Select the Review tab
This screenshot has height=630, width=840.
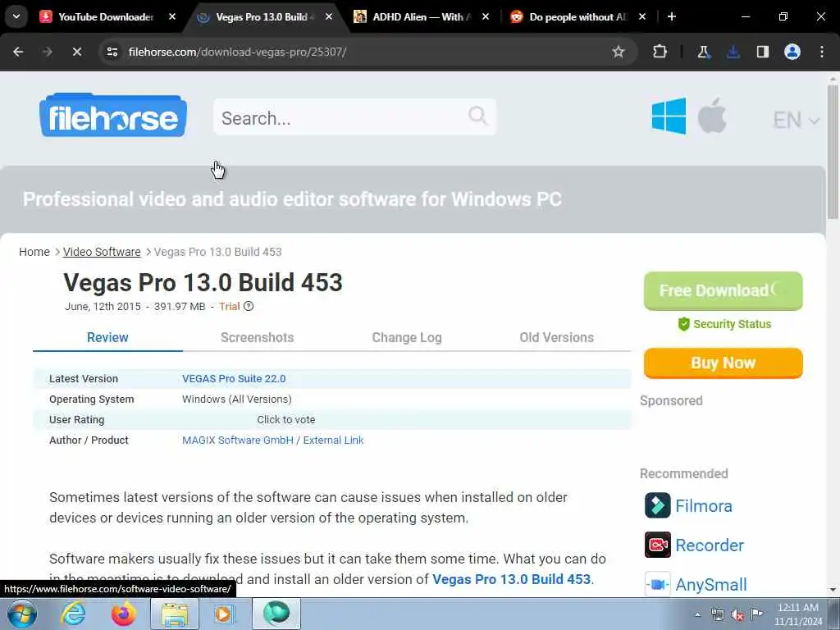point(107,337)
